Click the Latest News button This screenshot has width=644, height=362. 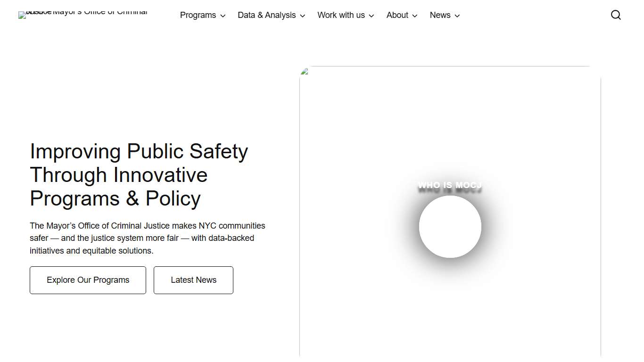tap(193, 280)
